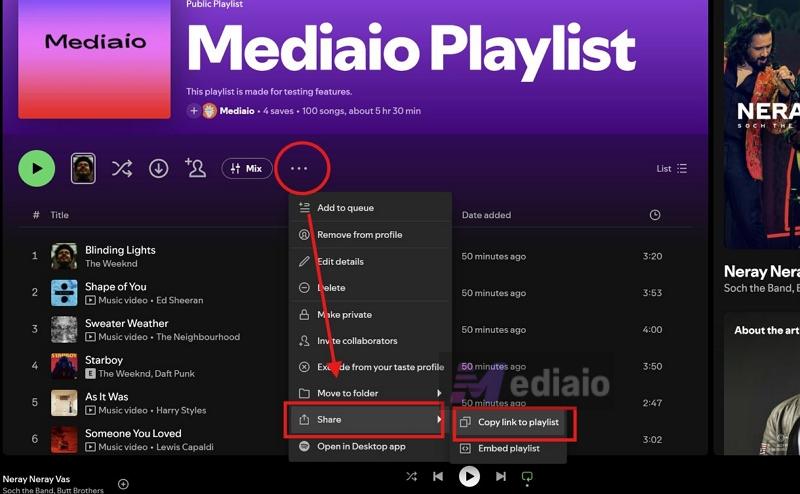Select Exclude from your taste profile
Viewport: 800px width, 494px height.
point(370,367)
